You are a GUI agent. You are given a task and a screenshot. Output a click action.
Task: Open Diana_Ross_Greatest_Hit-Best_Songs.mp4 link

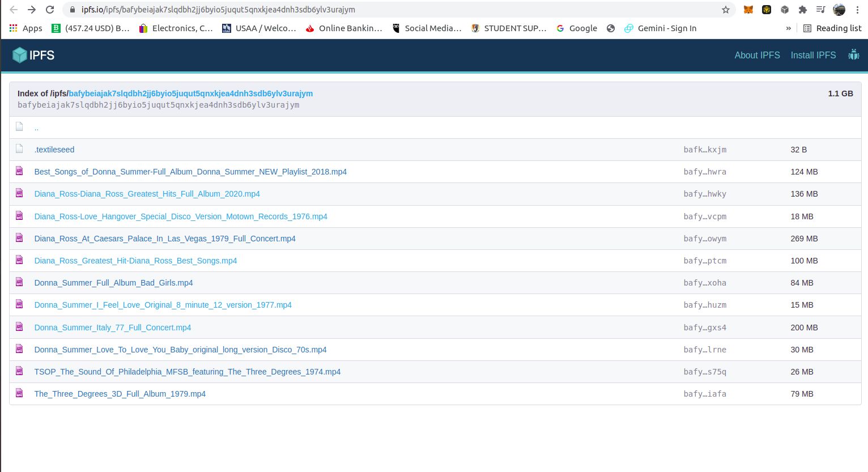click(135, 261)
